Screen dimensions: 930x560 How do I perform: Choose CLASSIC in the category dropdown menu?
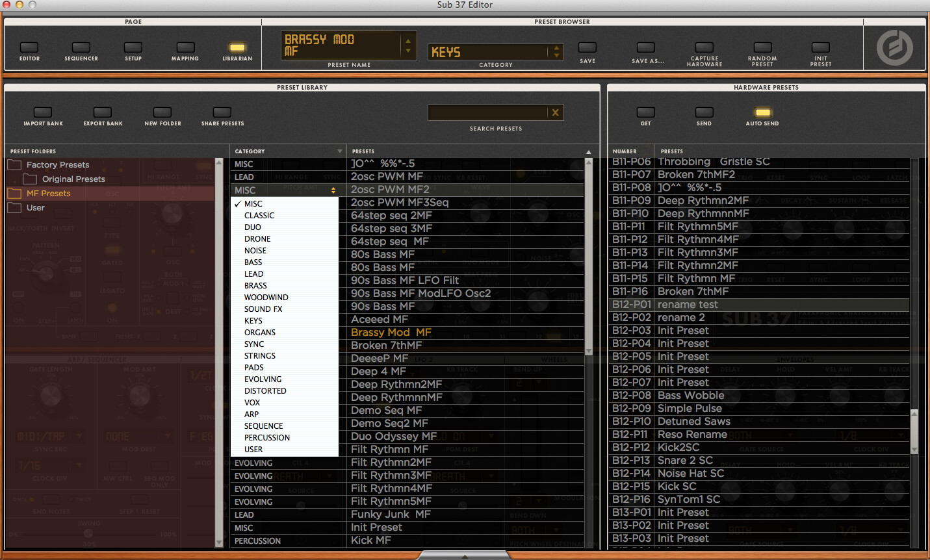259,216
